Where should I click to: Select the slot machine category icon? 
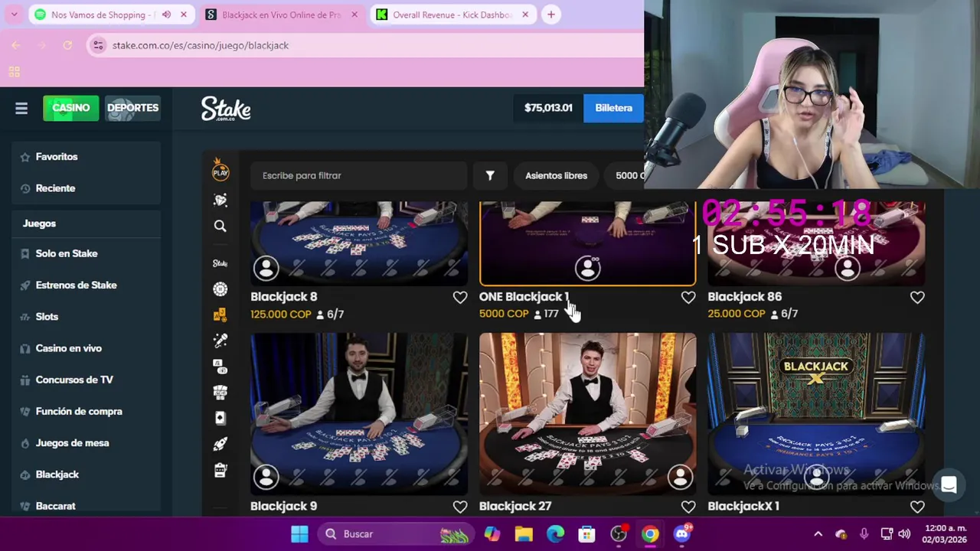[x=220, y=470]
